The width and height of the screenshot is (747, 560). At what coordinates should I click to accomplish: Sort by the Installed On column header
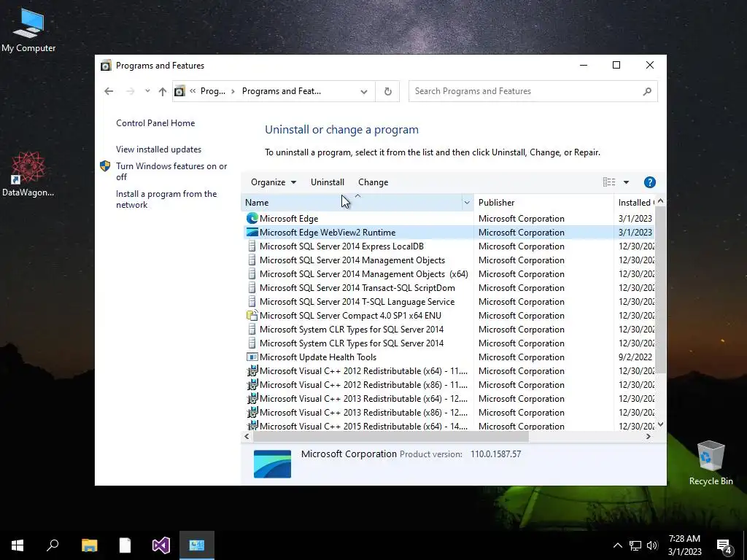(x=635, y=203)
